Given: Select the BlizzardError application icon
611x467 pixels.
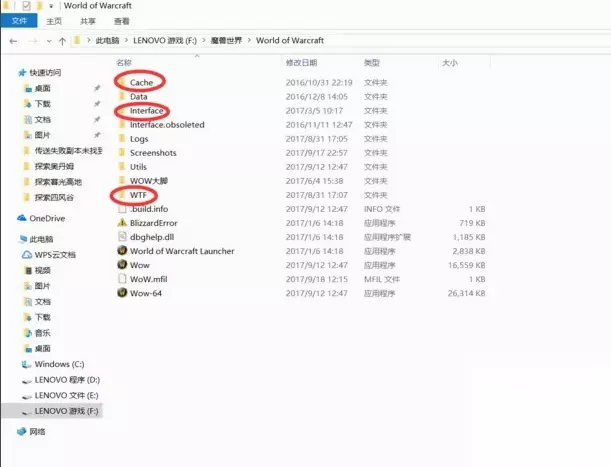Looking at the screenshot, I should (x=122, y=223).
